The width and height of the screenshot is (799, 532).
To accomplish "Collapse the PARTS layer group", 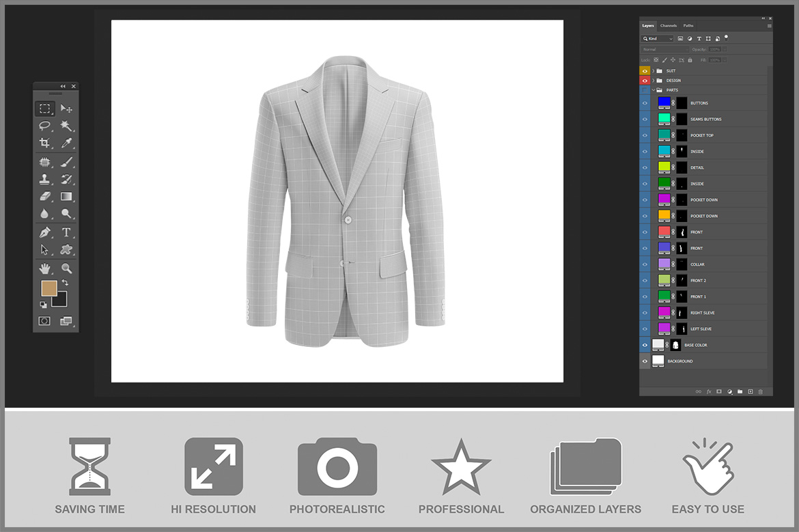I will point(653,90).
